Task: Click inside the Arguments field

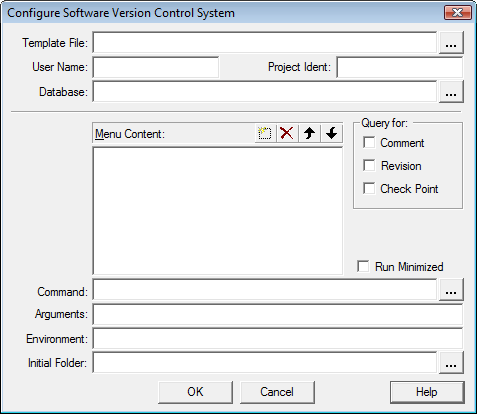Action: 278,314
